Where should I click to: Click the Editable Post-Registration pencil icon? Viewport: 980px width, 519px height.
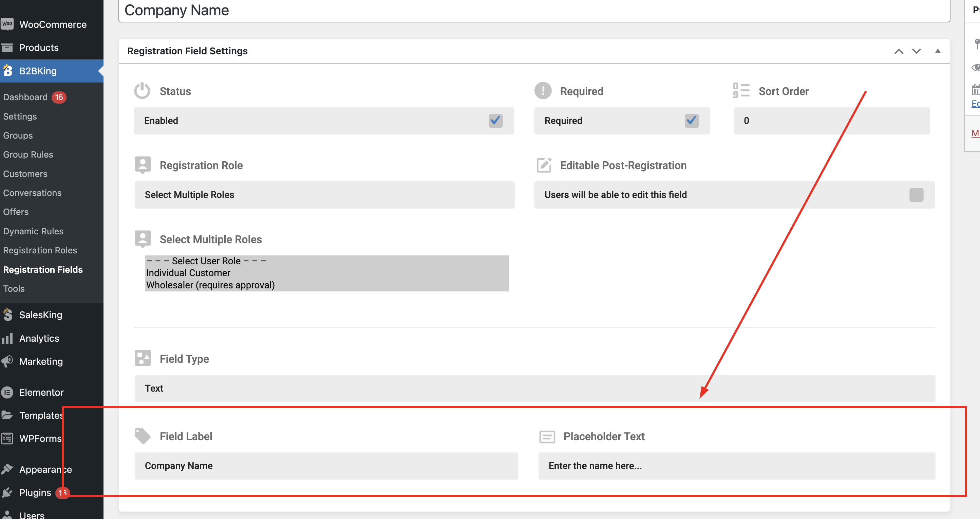(x=544, y=165)
